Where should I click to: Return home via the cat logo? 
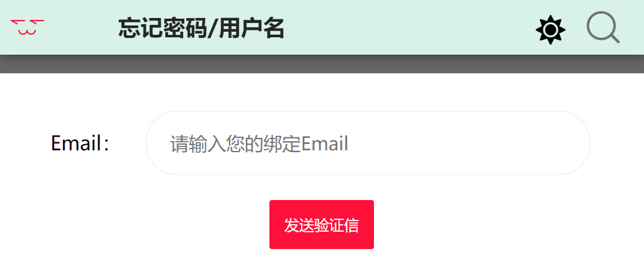(x=27, y=27)
